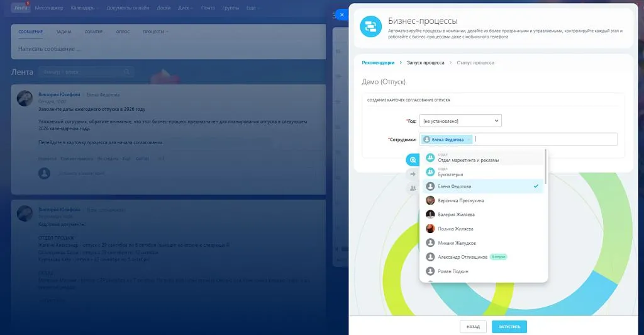The width and height of the screenshot is (644, 335).
Task: Pick Полина Жиляева from the list
Action: coord(483,229)
